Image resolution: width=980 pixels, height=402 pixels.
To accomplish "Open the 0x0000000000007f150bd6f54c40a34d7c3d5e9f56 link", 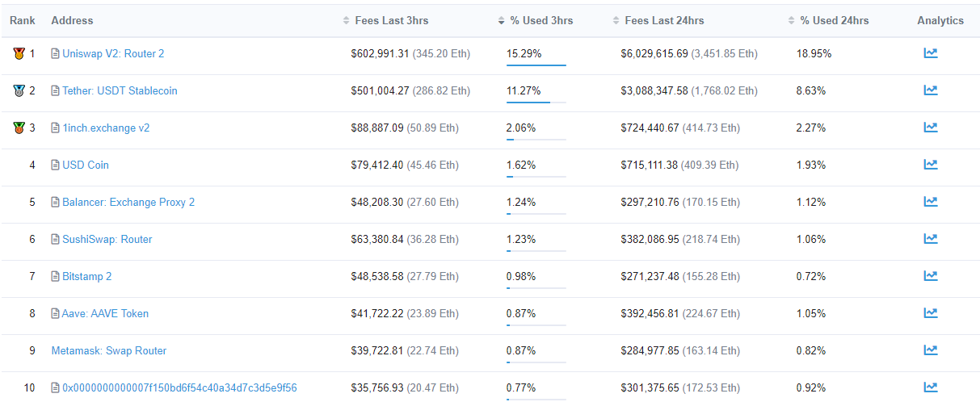I will (179, 388).
